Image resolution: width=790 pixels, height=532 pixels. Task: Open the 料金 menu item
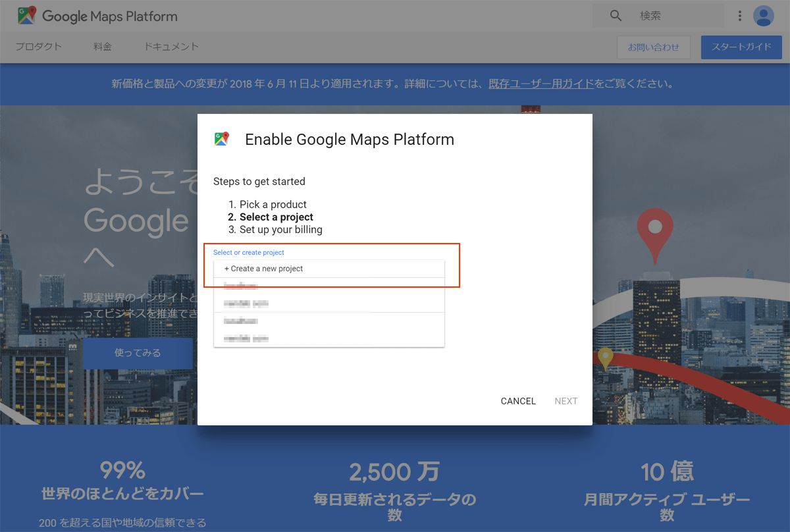(103, 47)
